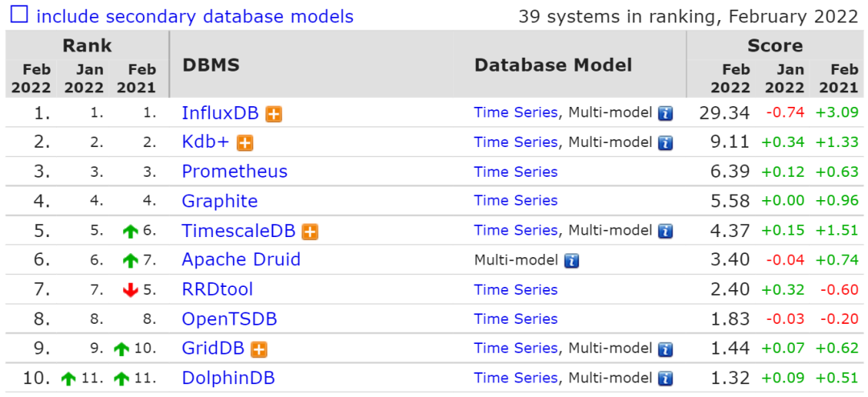Click the info icon in Apache Druid row
The height and width of the screenshot is (397, 868).
(571, 260)
